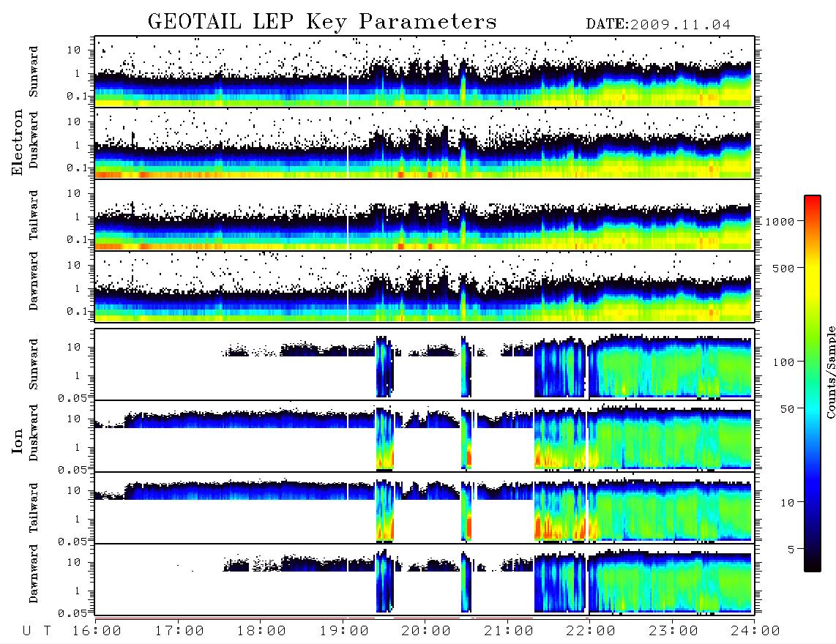Select the 17:00 time tick label

(179, 631)
